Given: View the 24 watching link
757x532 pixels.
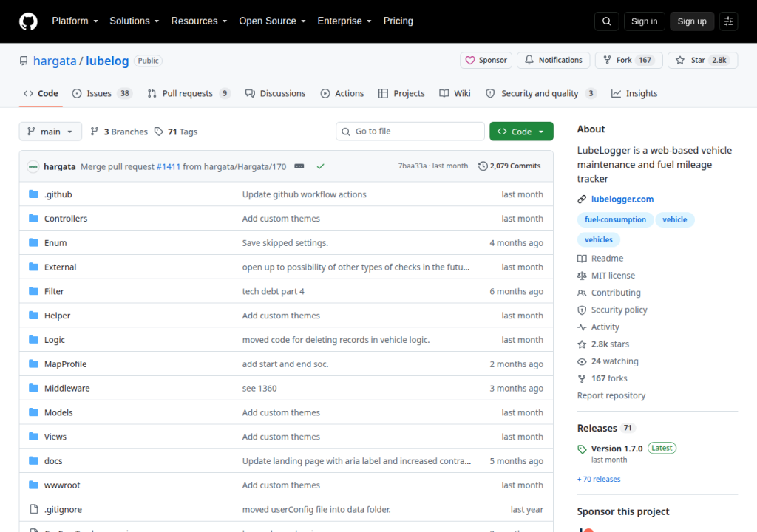Looking at the screenshot, I should (608, 361).
